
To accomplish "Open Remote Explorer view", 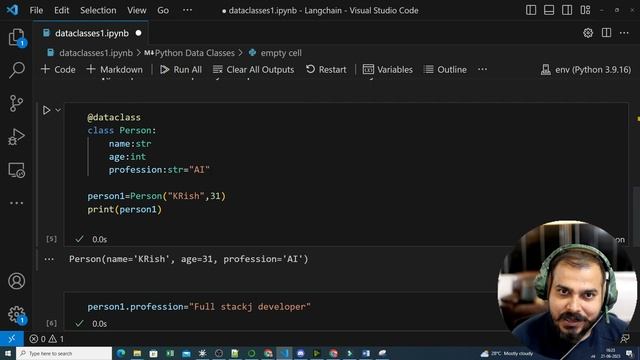I will 16,170.
